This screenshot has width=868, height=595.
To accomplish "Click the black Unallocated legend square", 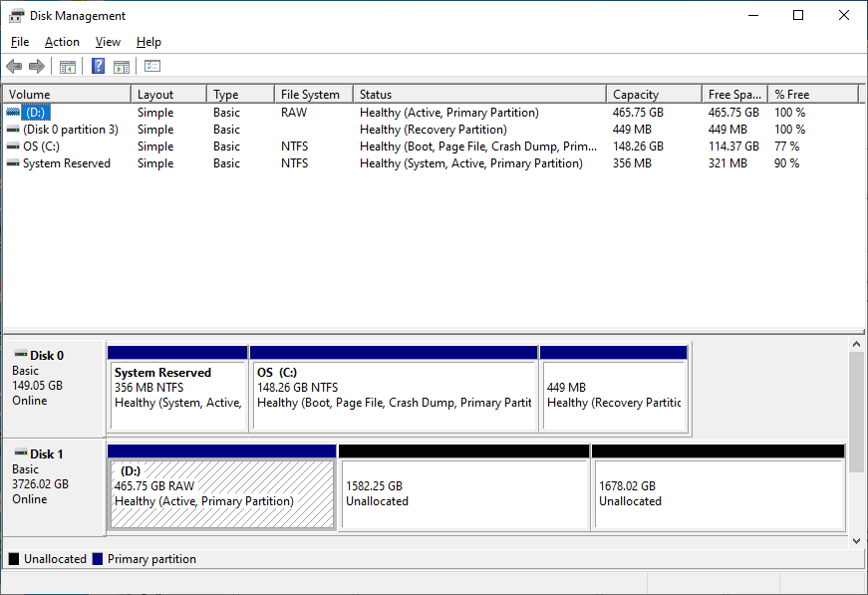I will coord(13,559).
